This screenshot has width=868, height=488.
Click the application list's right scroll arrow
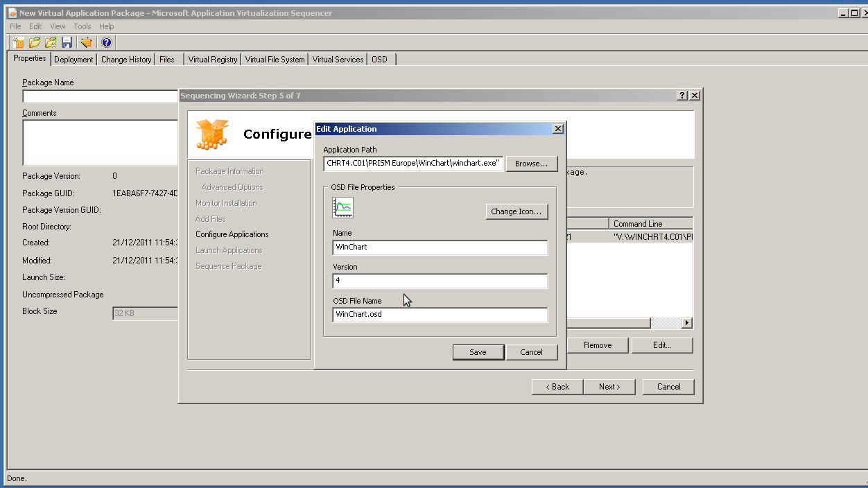687,323
